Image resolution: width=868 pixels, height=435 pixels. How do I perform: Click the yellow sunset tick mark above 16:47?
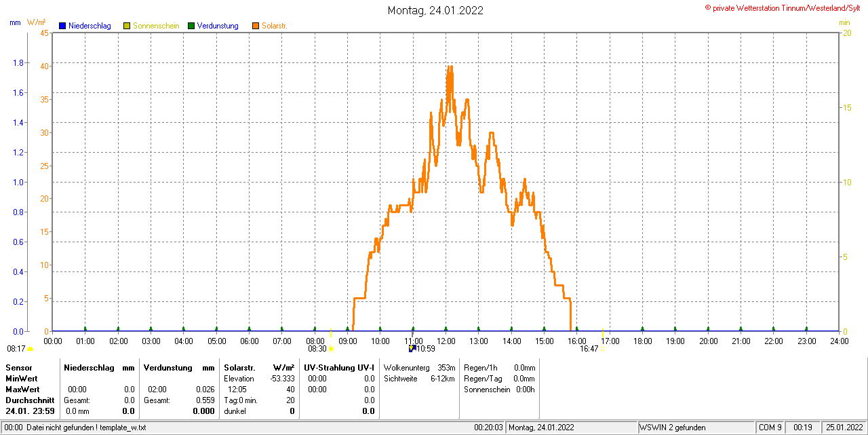(602, 333)
